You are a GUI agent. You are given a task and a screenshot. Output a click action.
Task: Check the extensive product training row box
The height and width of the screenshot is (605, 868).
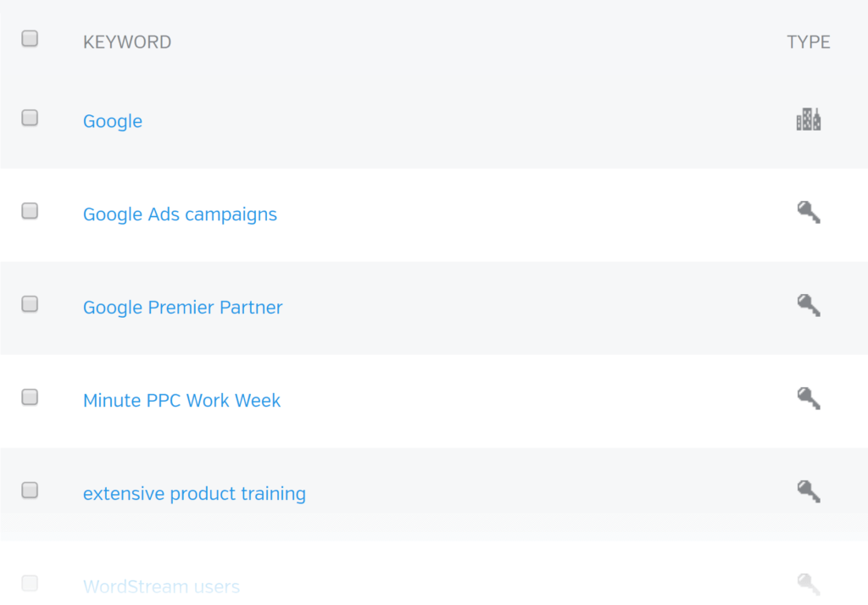[30, 491]
